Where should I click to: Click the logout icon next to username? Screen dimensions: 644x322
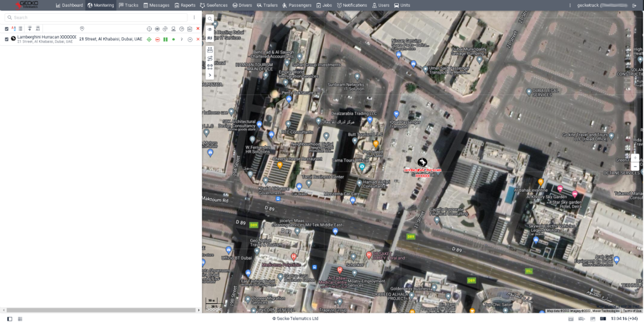tap(636, 5)
